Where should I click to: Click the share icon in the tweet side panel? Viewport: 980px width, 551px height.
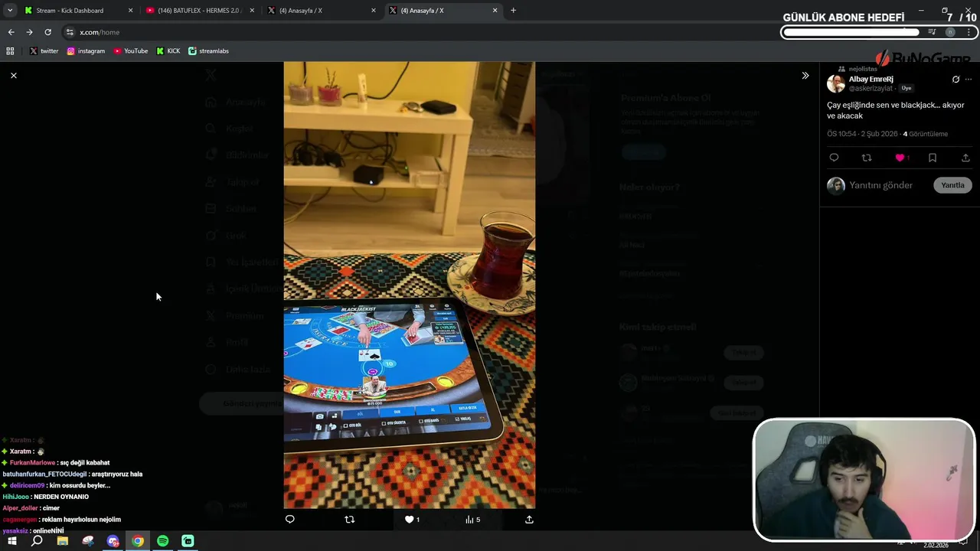(x=965, y=158)
